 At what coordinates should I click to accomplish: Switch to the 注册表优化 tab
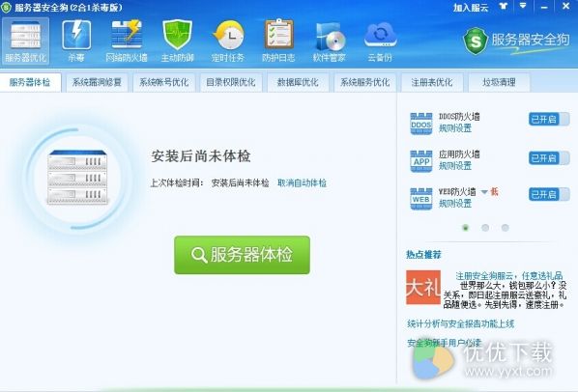point(432,82)
